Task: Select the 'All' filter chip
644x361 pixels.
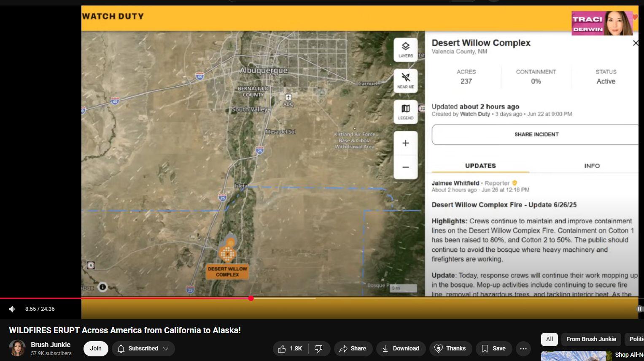Action: [550, 339]
